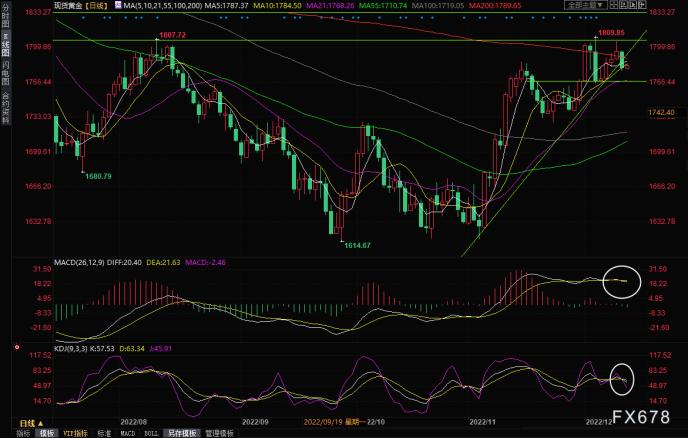Click the 【日线】 period label in title
Viewport: 688px width, 438px height.
[95, 5]
